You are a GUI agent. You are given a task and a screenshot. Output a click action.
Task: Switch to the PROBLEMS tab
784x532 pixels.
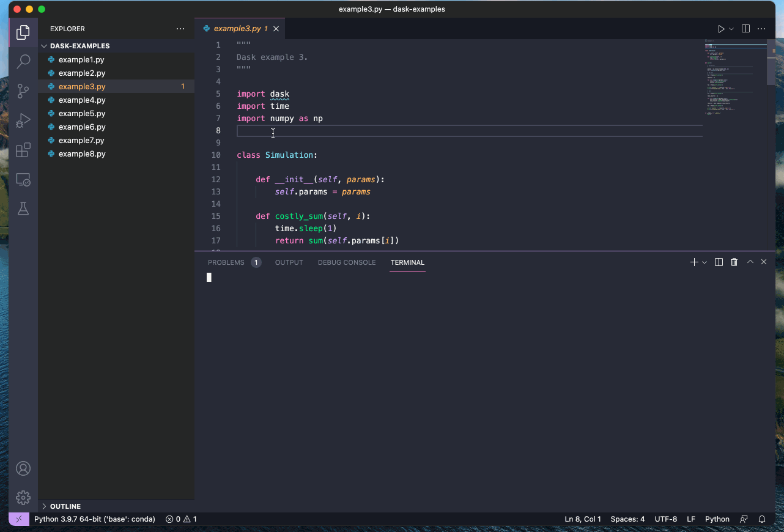[x=226, y=262]
